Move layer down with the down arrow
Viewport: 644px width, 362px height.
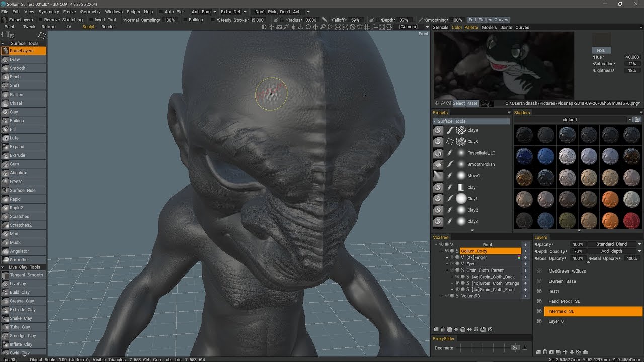[x=572, y=352]
